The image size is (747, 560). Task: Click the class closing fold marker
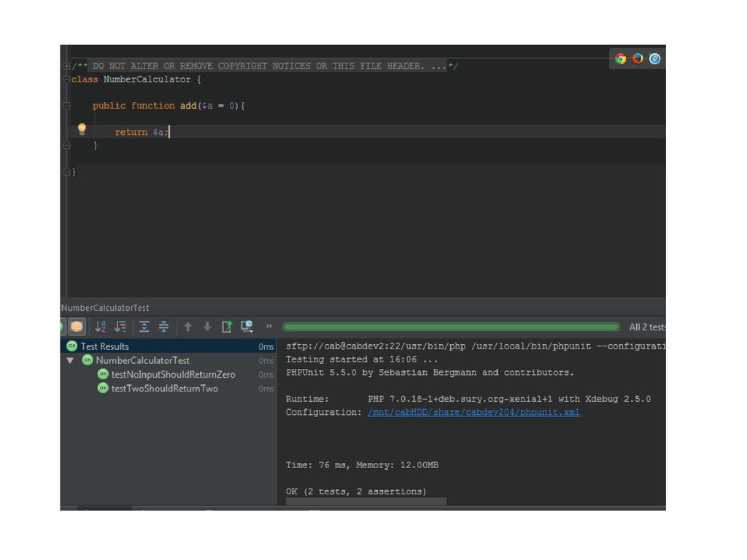tap(66, 172)
